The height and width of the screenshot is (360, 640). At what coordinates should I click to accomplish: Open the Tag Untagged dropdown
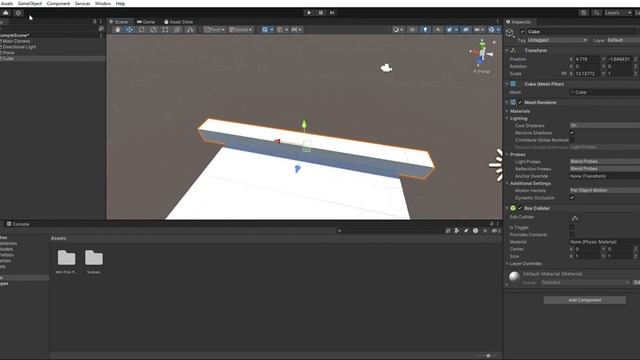[557, 40]
